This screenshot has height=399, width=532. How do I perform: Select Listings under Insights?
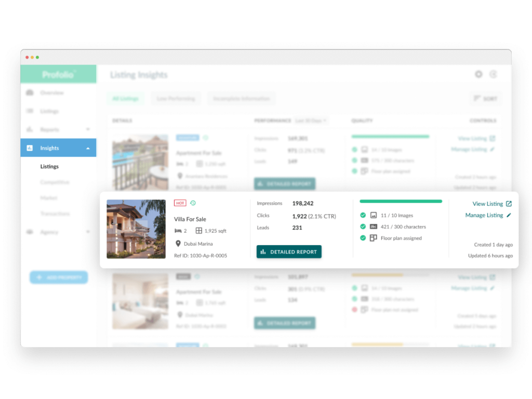coord(49,166)
